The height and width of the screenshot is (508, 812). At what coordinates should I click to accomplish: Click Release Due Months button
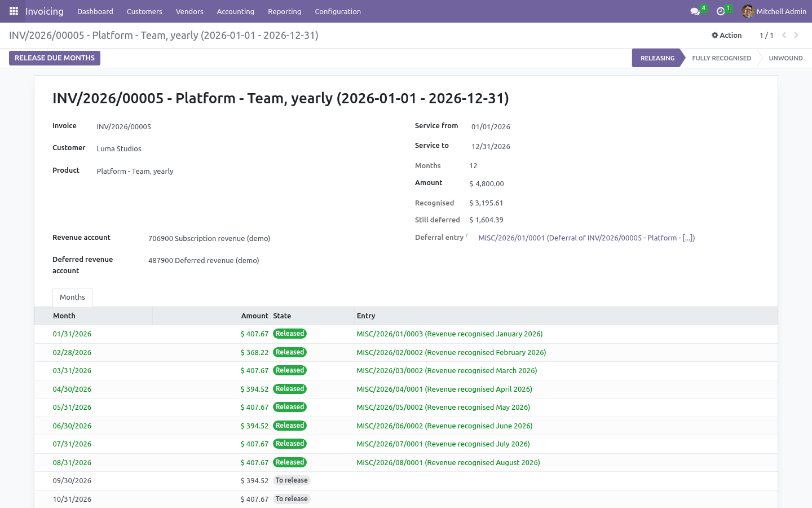(x=55, y=58)
